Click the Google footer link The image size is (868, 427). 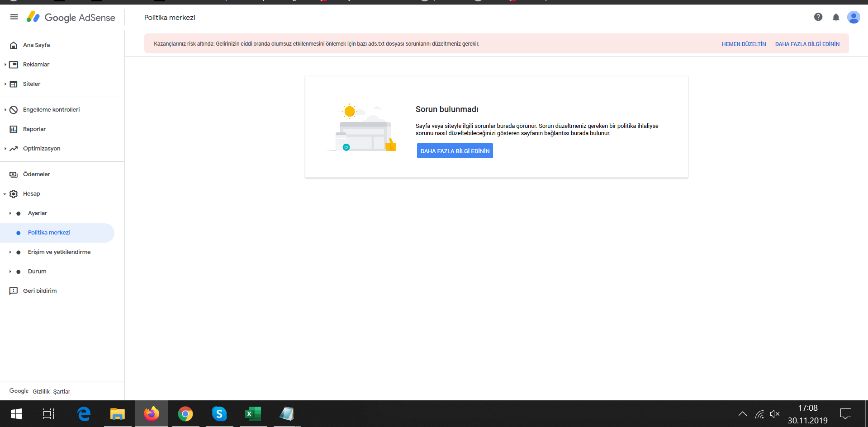[x=19, y=391]
